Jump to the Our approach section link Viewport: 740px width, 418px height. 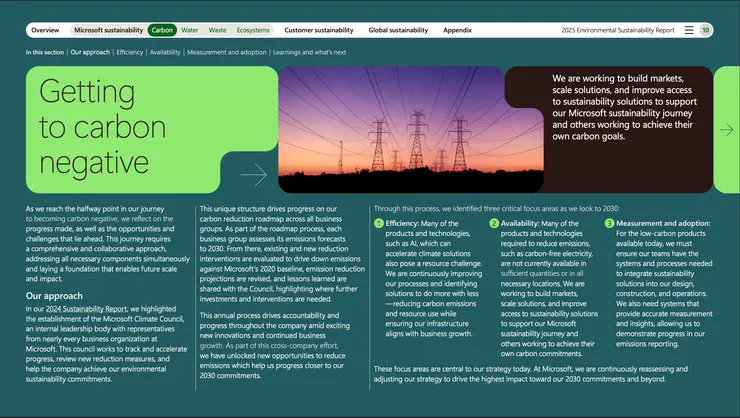(90, 52)
